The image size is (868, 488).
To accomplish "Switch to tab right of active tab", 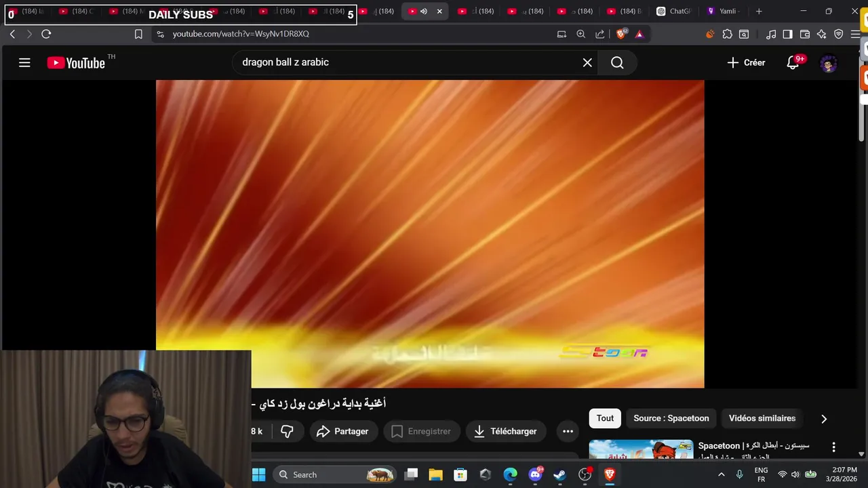I will pos(475,11).
